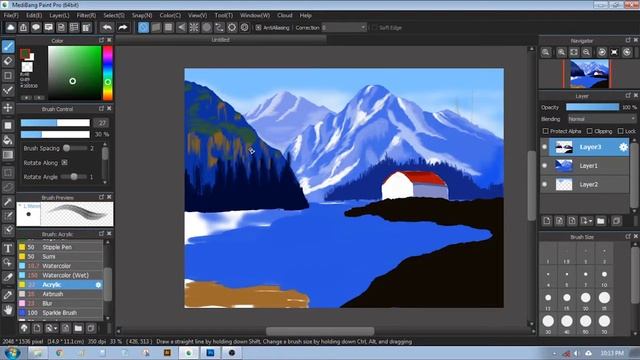The width and height of the screenshot is (640, 360).
Task: Select the Airbrush brush
Action: tap(60, 294)
